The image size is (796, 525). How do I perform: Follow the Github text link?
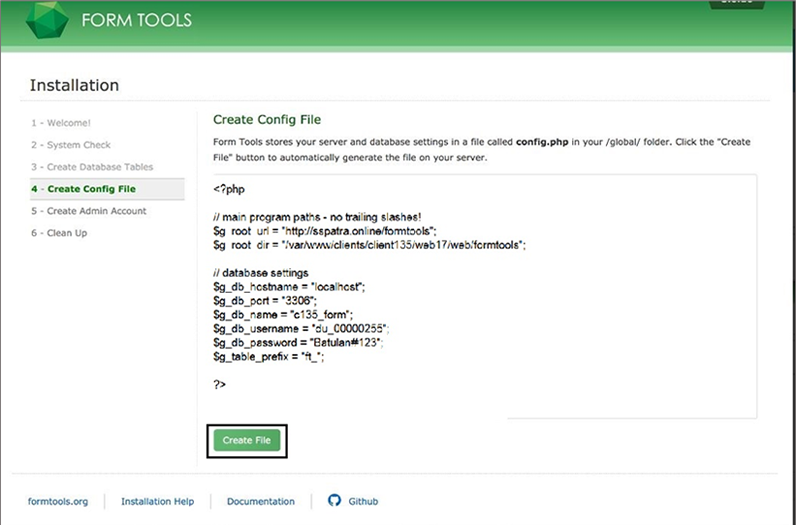pyautogui.click(x=363, y=501)
